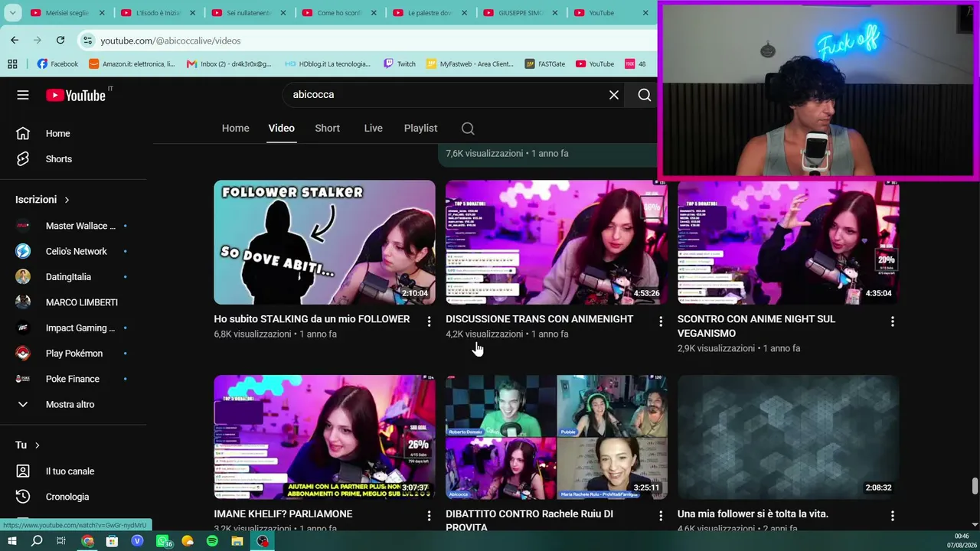Expand the Iscrizioni section
This screenshot has height=551, width=980.
[x=43, y=200]
